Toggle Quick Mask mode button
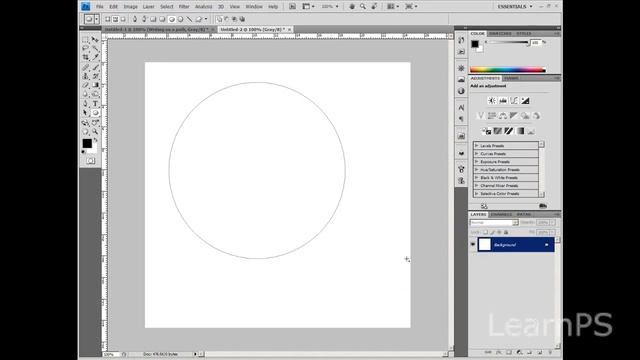 (x=91, y=161)
